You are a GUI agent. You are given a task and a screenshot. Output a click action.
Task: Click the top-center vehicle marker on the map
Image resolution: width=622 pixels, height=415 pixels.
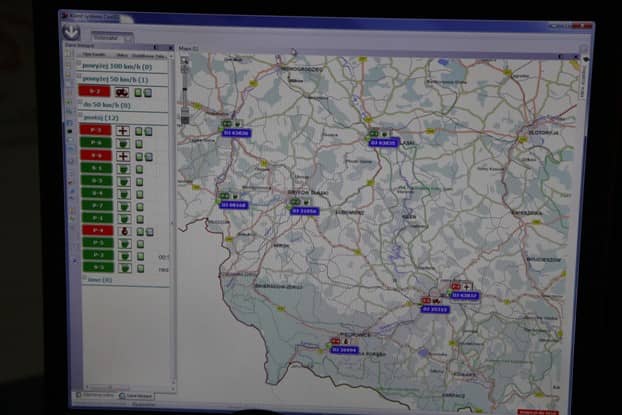click(x=383, y=141)
